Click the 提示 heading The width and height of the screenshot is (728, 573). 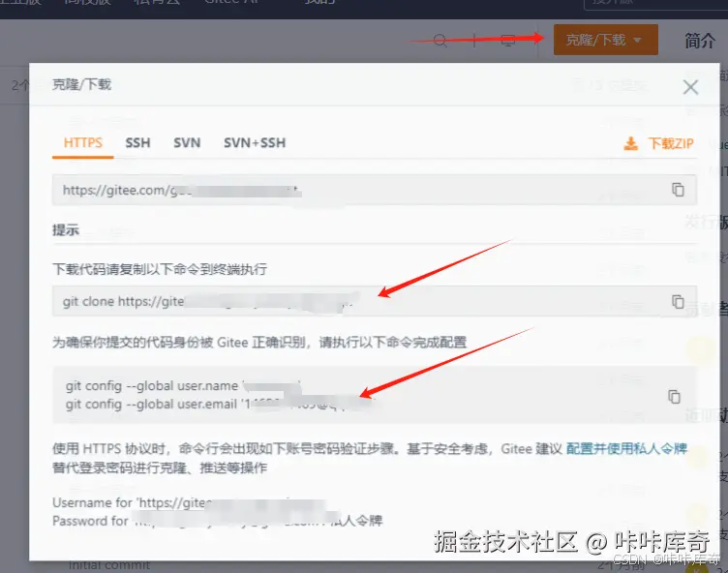click(x=66, y=229)
